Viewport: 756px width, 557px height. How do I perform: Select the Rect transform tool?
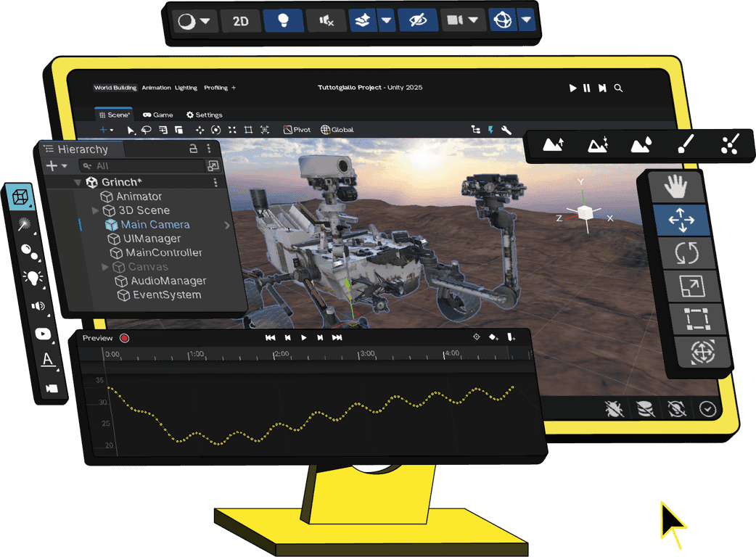pyautogui.click(x=696, y=318)
